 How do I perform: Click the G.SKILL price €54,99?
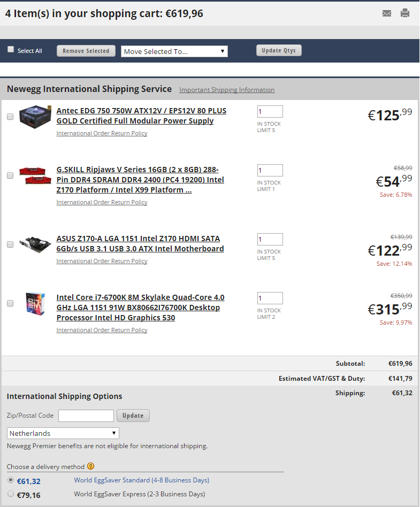coord(394,181)
